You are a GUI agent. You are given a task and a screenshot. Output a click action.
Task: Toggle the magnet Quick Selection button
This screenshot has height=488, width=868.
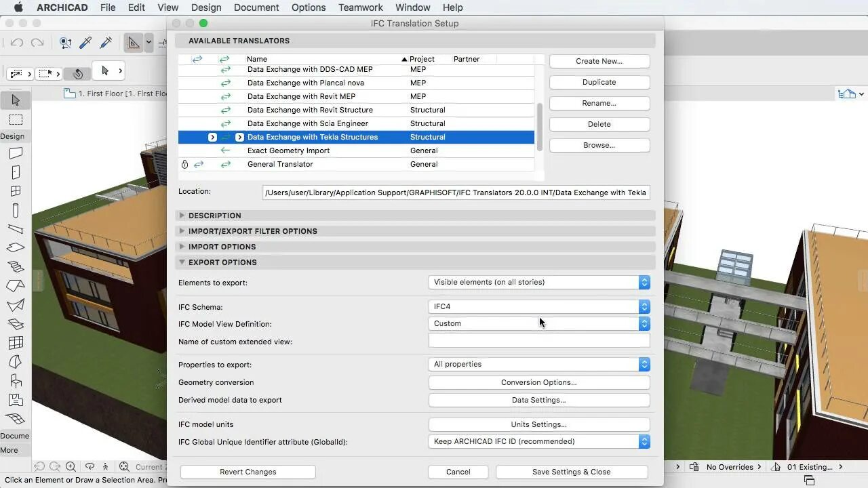tap(78, 73)
